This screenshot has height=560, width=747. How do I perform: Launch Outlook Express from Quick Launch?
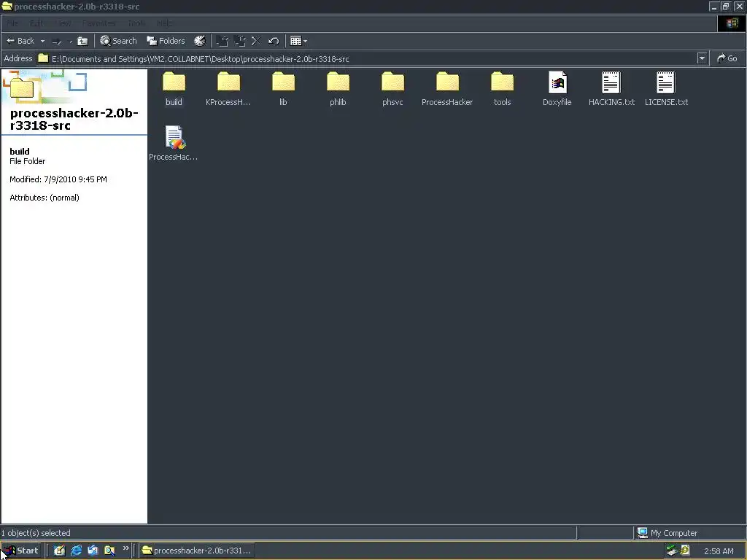[x=93, y=551]
